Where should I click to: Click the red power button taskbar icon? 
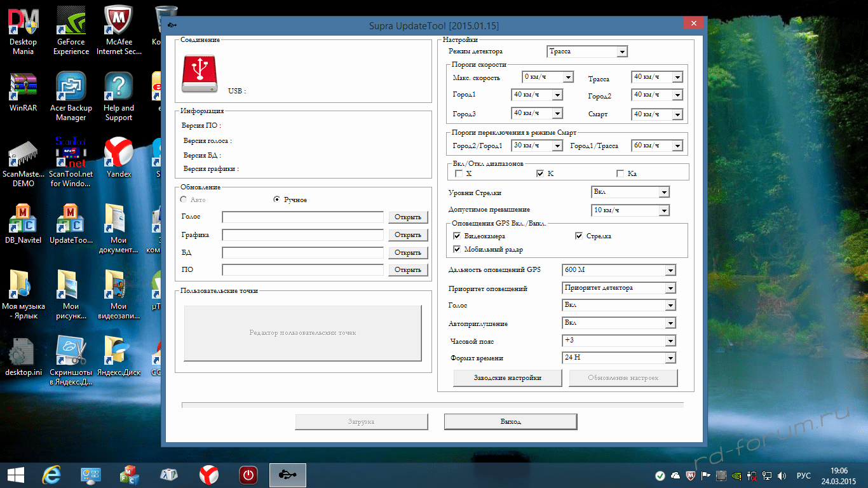tap(248, 475)
